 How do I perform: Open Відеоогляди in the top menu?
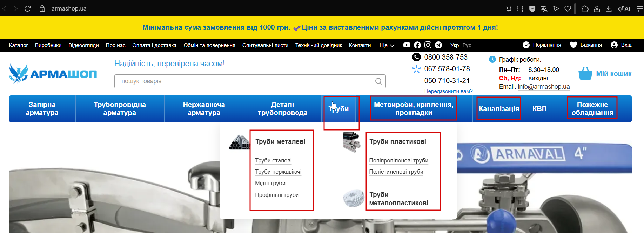83,45
